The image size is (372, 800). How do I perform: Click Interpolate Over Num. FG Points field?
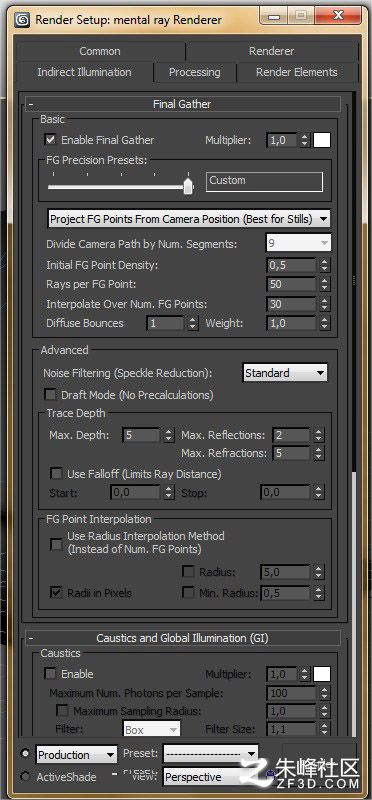[291, 304]
